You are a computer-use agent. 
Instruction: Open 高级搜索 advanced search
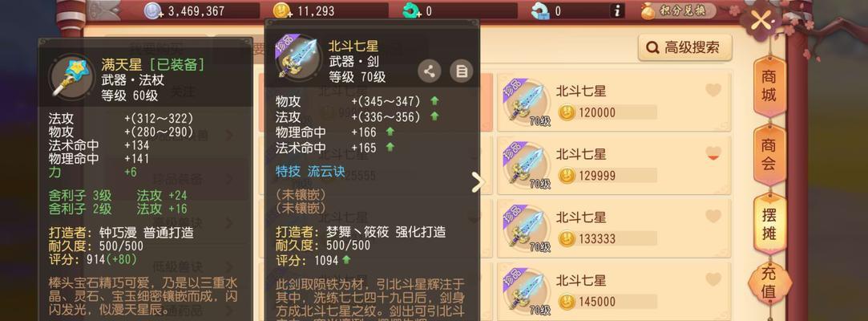coord(684,47)
